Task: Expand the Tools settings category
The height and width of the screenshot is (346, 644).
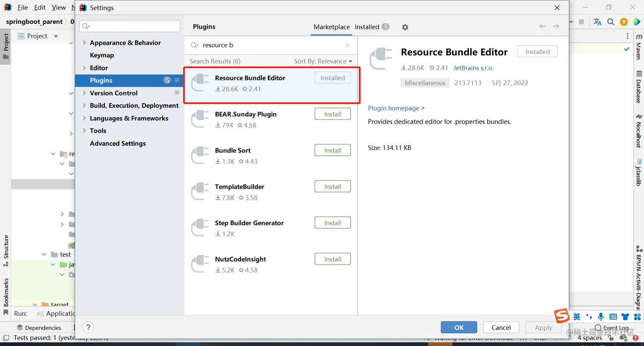Action: pyautogui.click(x=84, y=130)
